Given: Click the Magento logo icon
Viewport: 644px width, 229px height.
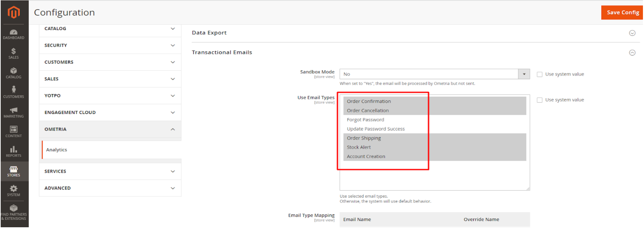Looking at the screenshot, I should click(x=14, y=12).
